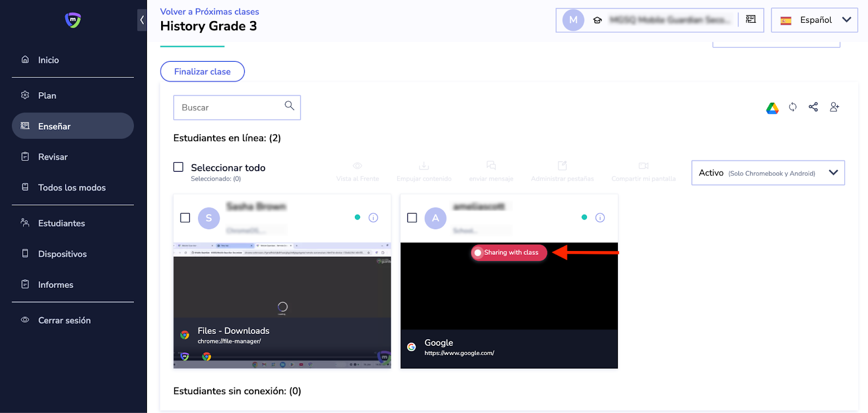Click the Google Drive icon
The width and height of the screenshot is (868, 413).
click(772, 108)
